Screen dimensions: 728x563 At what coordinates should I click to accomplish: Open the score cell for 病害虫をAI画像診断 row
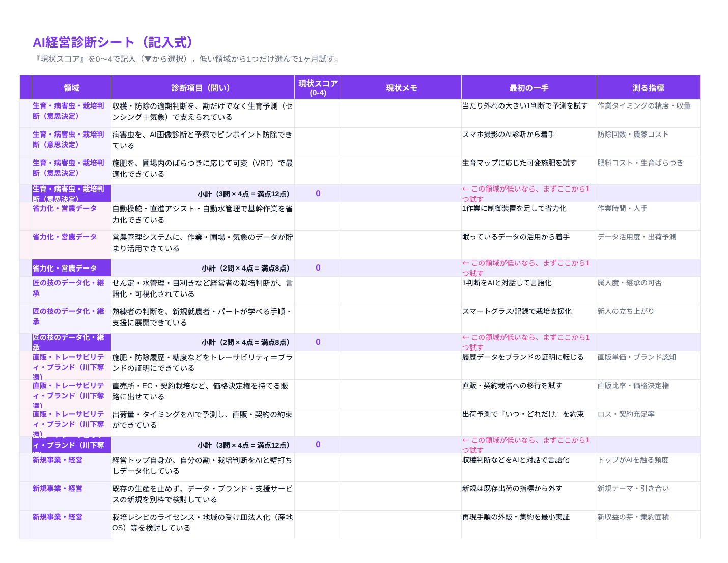coord(318,142)
